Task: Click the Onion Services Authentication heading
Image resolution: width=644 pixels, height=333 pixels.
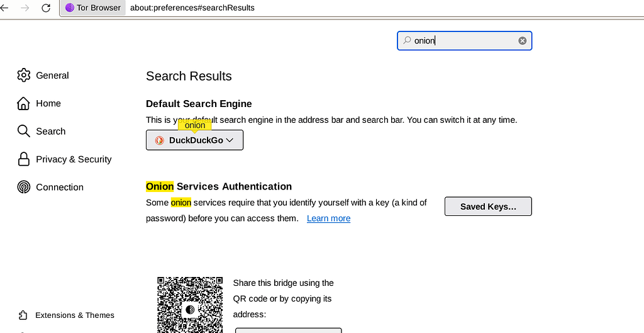Action: [219, 187]
